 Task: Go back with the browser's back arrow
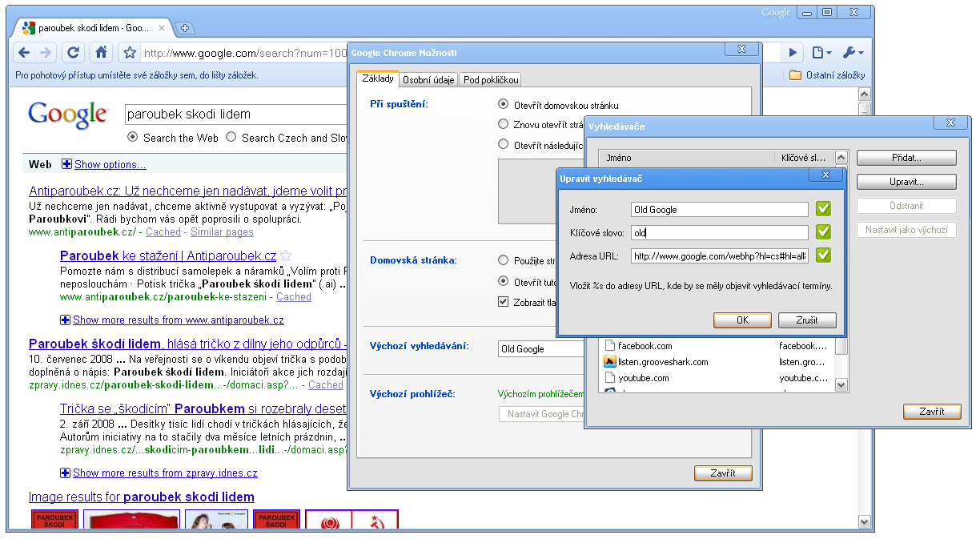coord(24,53)
